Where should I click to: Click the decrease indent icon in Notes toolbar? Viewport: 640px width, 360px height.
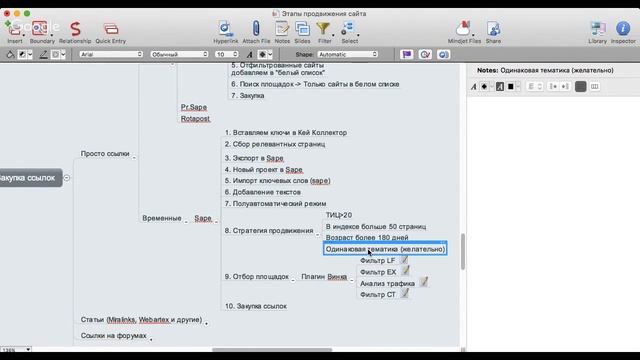click(553, 87)
